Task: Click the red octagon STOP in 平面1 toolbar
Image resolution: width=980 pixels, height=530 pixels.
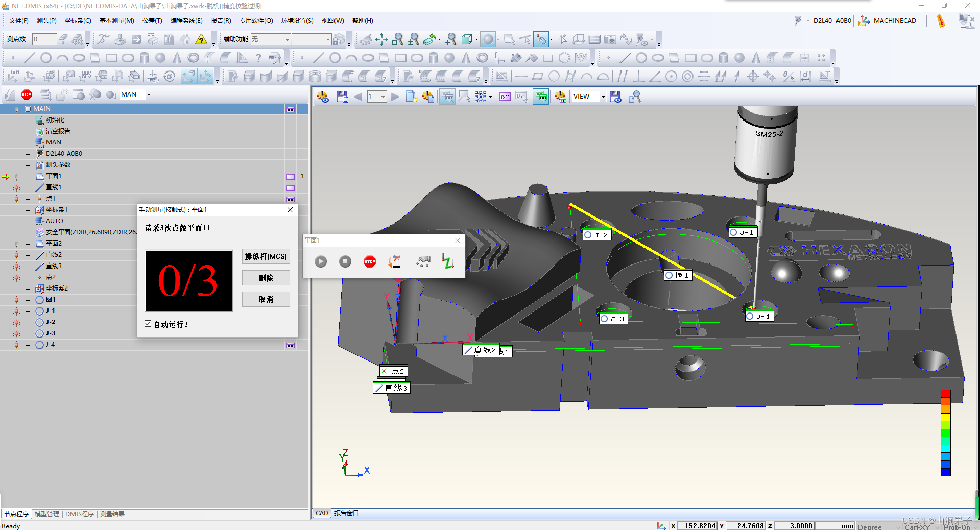Action: (370, 261)
